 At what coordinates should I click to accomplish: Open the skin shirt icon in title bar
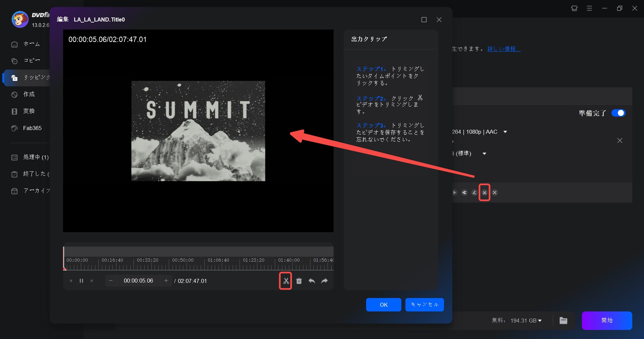[x=574, y=8]
